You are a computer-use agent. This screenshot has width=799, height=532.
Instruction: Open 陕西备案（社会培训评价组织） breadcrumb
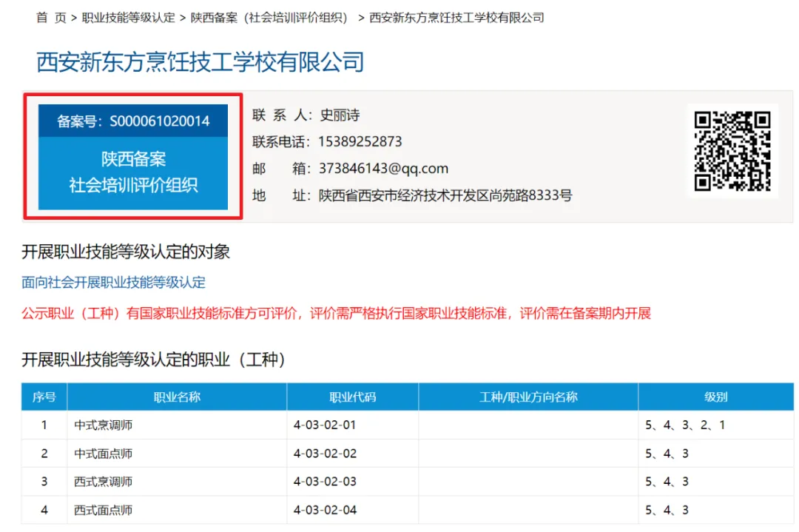(269, 18)
